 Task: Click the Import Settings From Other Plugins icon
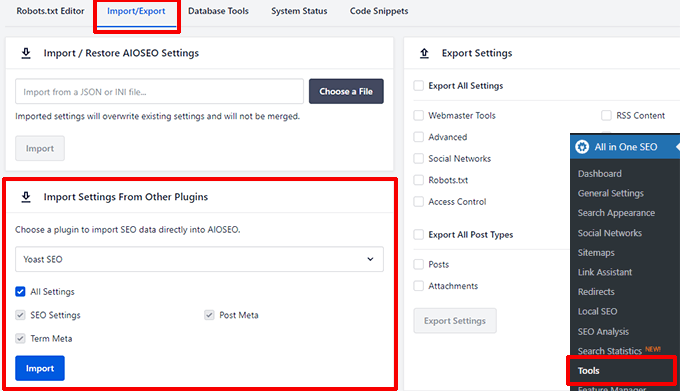pos(26,197)
